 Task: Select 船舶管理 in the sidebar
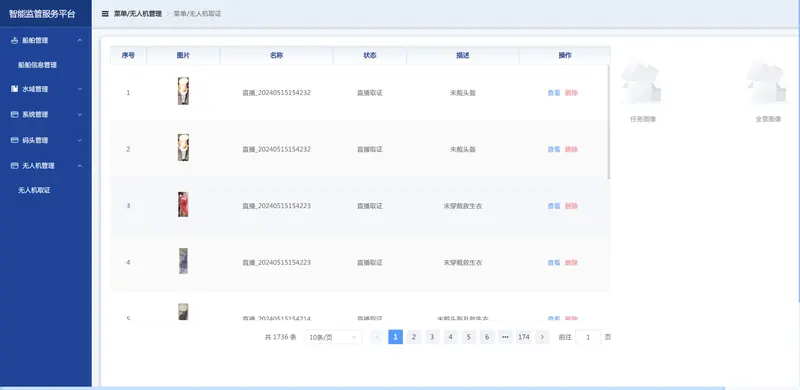[x=35, y=40]
